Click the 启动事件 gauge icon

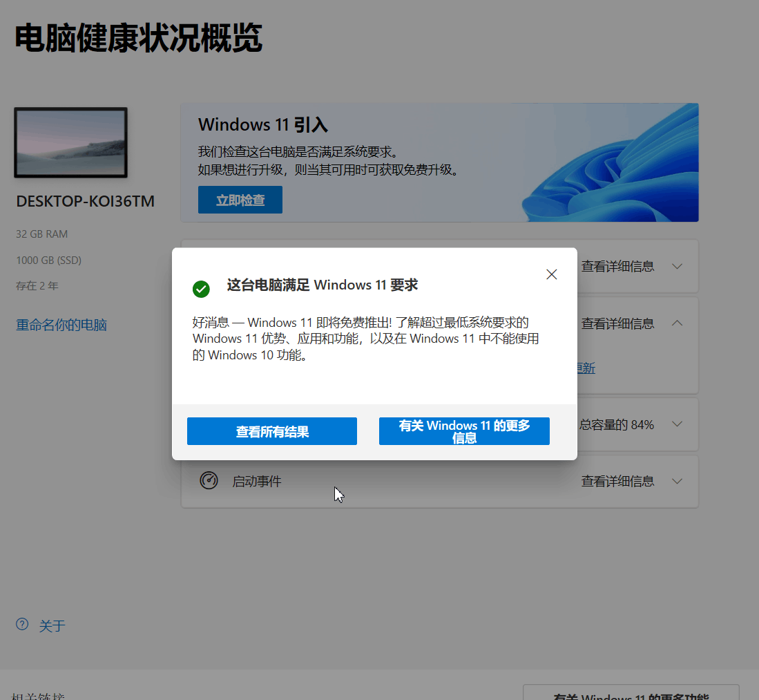coord(209,480)
